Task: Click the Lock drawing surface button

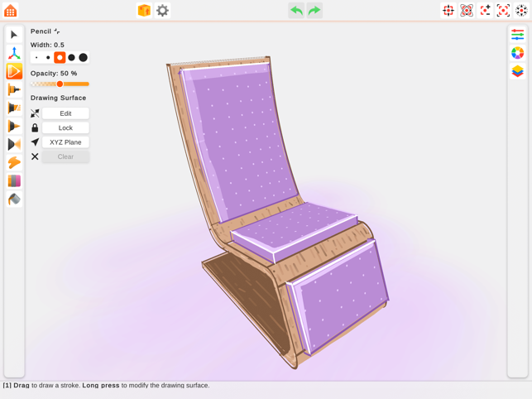Action: coord(65,127)
